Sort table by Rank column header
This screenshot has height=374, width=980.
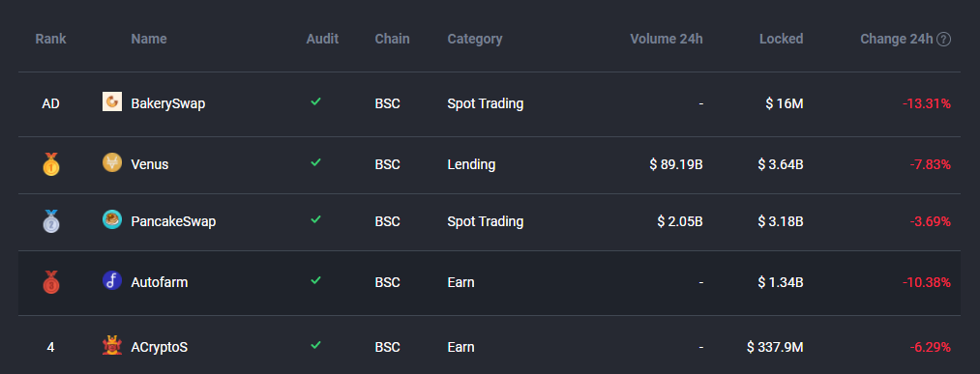(x=50, y=39)
